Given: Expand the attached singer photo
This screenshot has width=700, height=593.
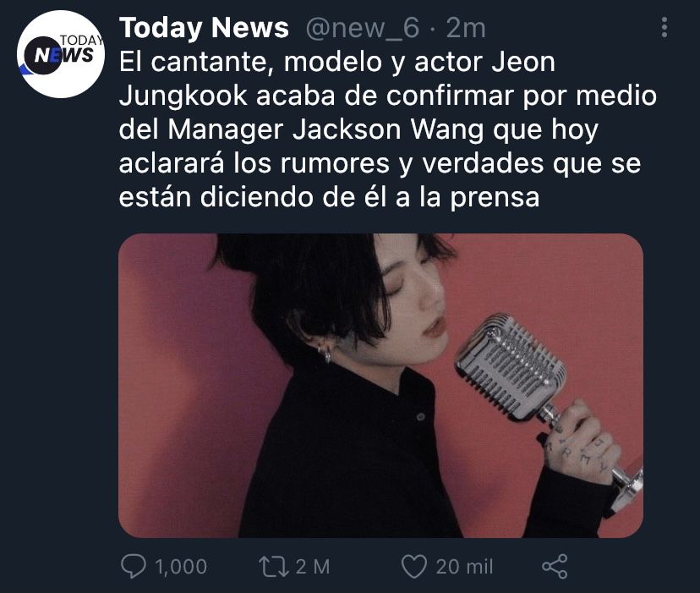Looking at the screenshot, I should [x=380, y=385].
